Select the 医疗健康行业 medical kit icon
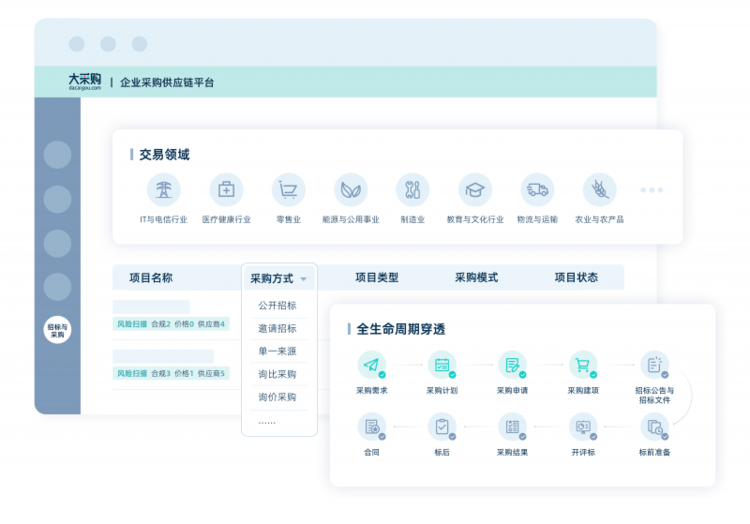Image resolution: width=750 pixels, height=524 pixels. tap(226, 189)
